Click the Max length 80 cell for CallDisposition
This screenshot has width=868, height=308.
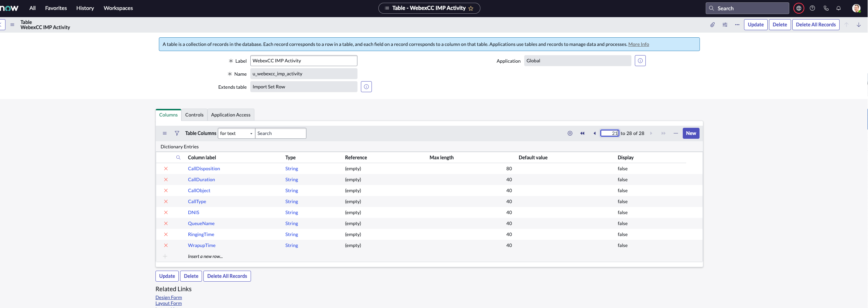tap(470, 169)
